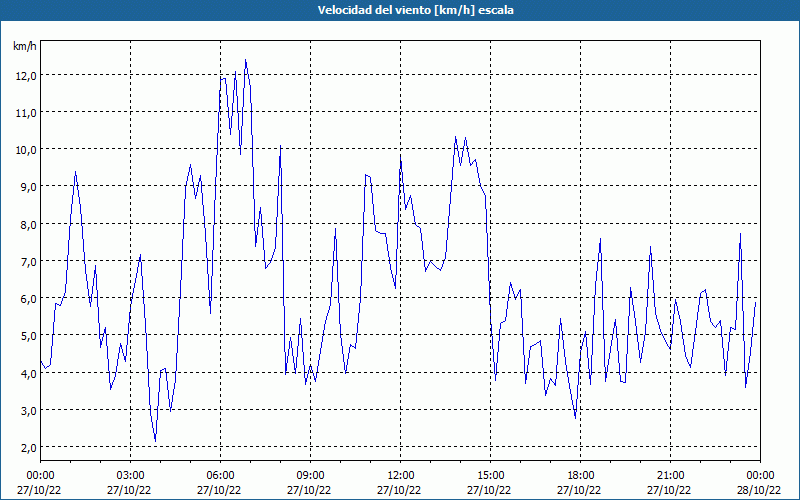This screenshot has height=500, width=800.
Task: Click the 3,0 y-axis value
Action: tap(29, 411)
